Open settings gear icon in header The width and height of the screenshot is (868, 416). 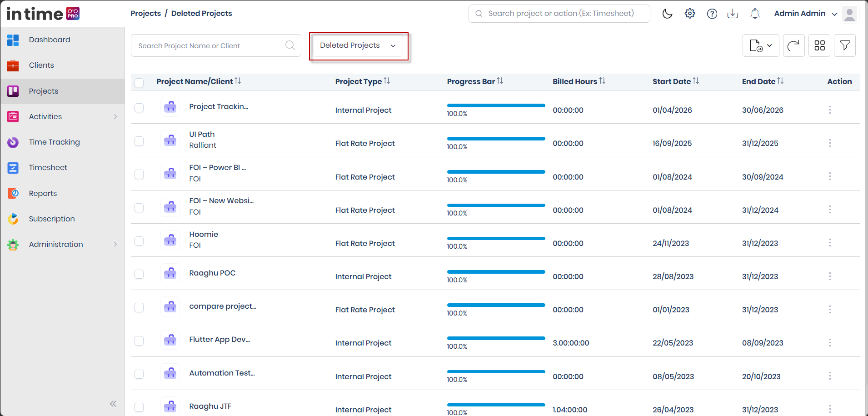(690, 14)
